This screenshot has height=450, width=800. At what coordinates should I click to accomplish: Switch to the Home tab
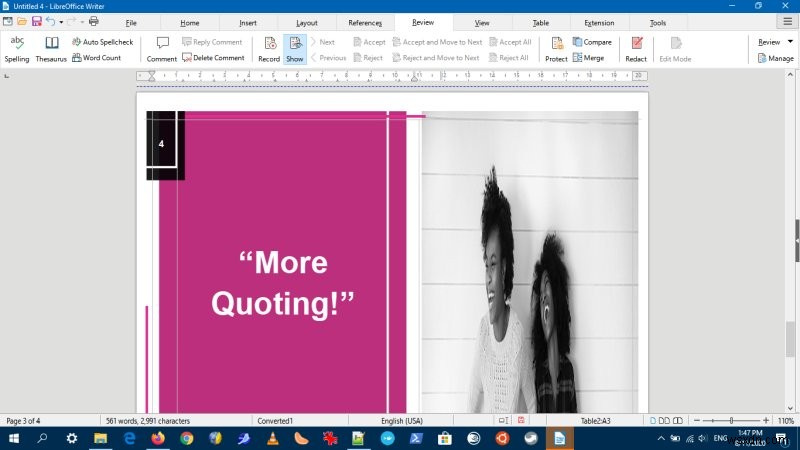189,23
